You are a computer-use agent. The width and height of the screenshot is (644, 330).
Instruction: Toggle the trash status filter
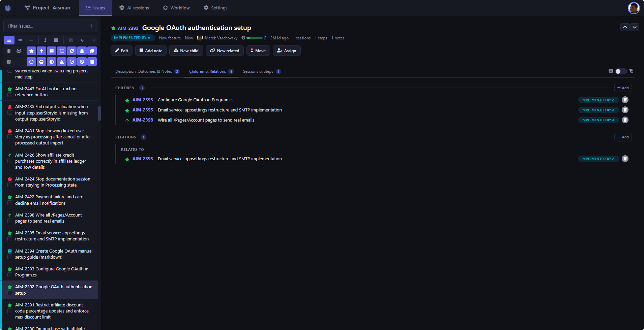[92, 62]
